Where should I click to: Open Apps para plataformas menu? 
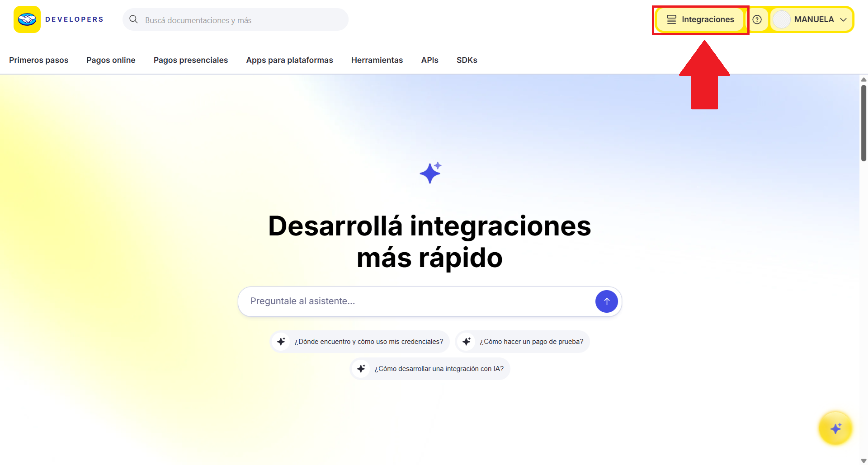(289, 60)
